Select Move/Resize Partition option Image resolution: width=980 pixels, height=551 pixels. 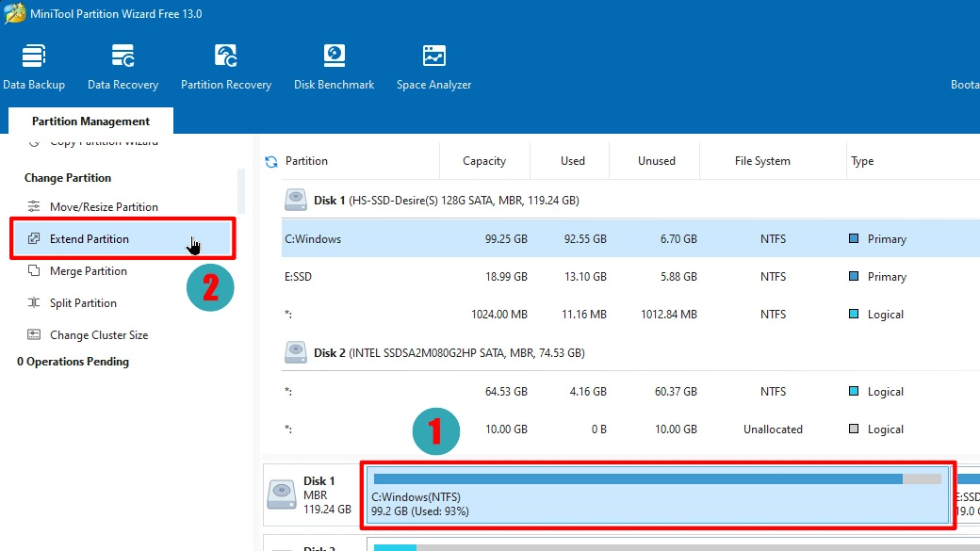pyautogui.click(x=104, y=207)
